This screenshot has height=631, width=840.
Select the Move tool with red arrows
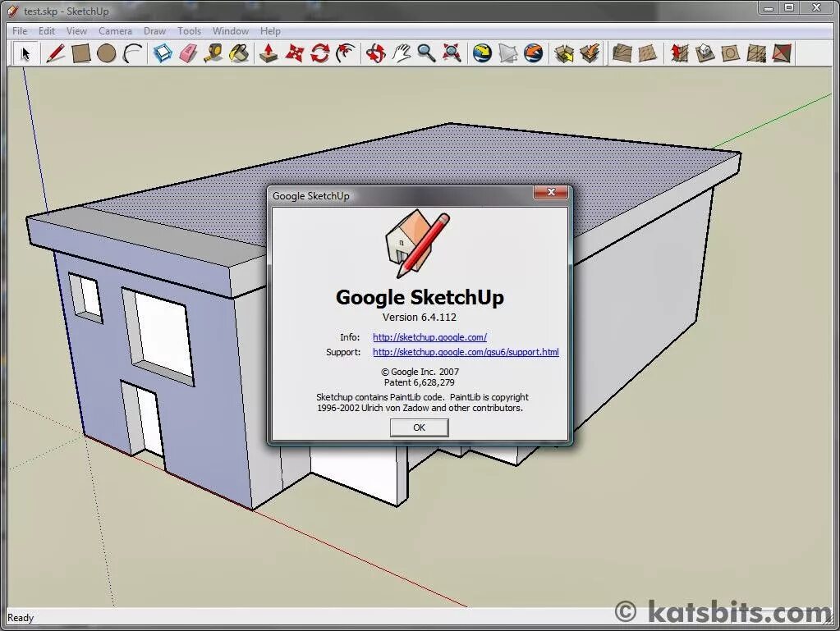tap(294, 53)
